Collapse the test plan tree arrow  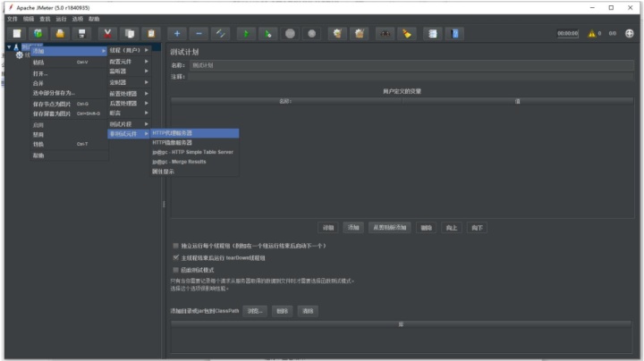[x=9, y=47]
